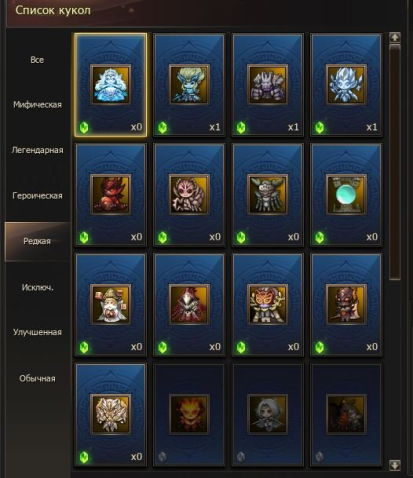Select the red spiky demon doll

click(x=110, y=195)
